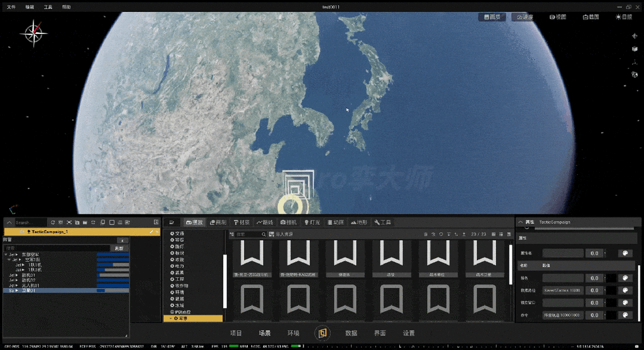Click palette icon on 命令 row
The height and width of the screenshot is (350, 644).
pos(625,315)
